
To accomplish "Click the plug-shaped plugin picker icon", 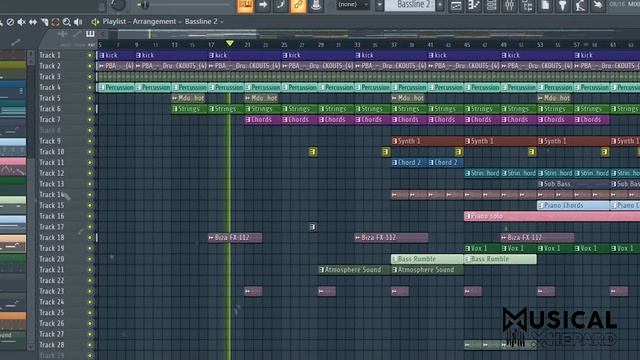I will [563, 5].
